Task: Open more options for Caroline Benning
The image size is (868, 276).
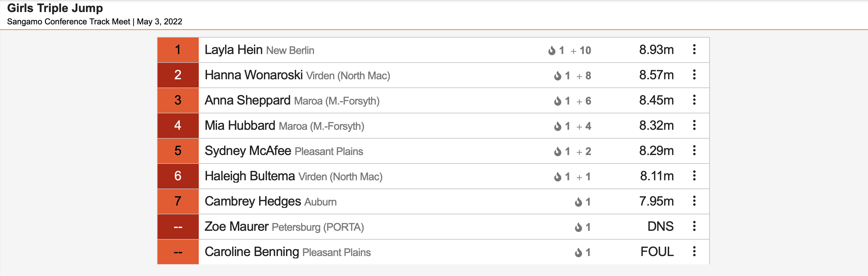Action: pos(694,251)
